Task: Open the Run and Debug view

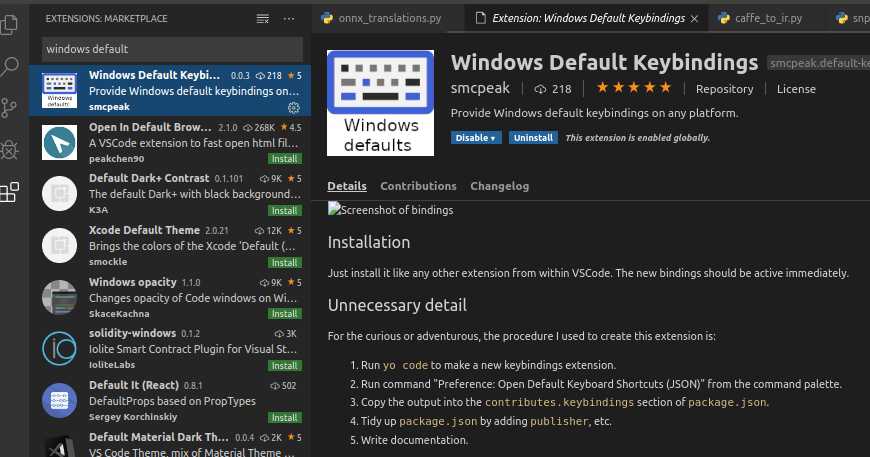Action: click(x=9, y=149)
